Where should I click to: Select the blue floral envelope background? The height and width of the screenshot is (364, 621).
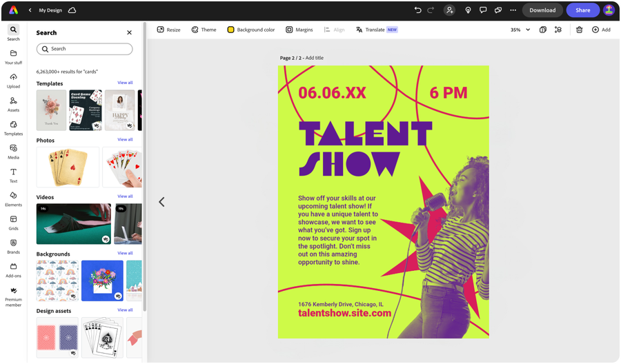point(102,281)
